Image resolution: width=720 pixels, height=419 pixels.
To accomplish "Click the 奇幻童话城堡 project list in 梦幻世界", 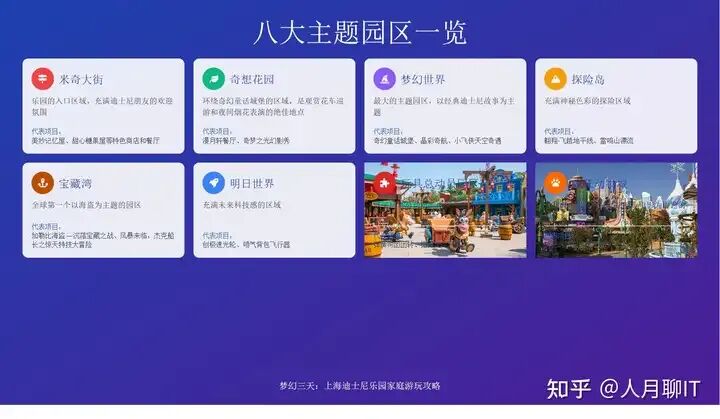I will click(438, 141).
